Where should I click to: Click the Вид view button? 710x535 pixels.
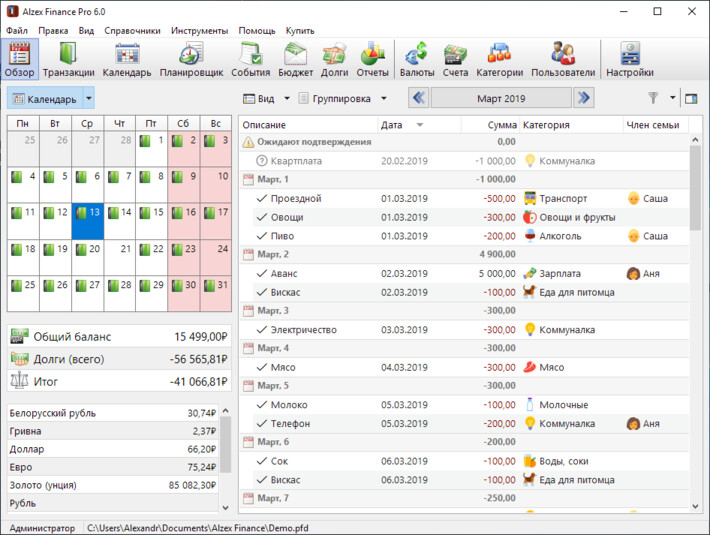point(259,98)
